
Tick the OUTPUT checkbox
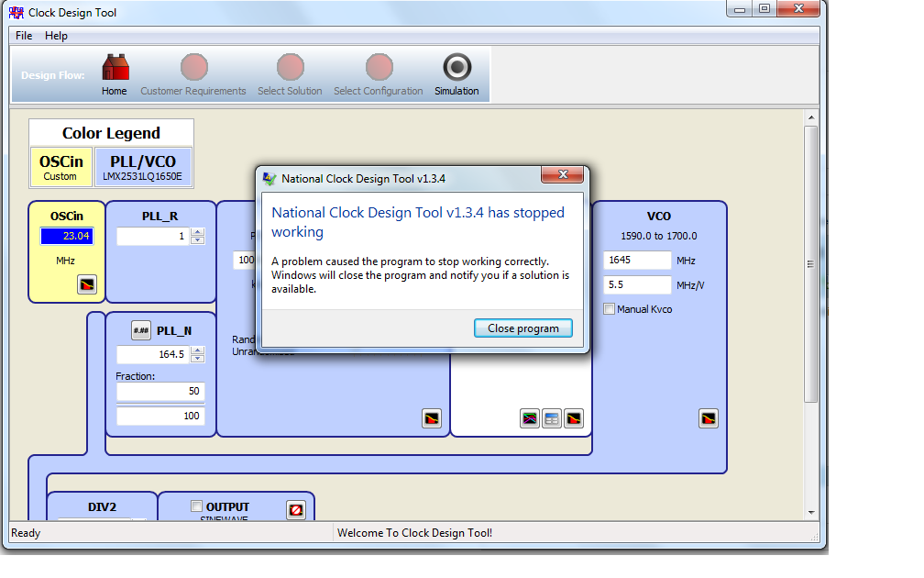197,506
